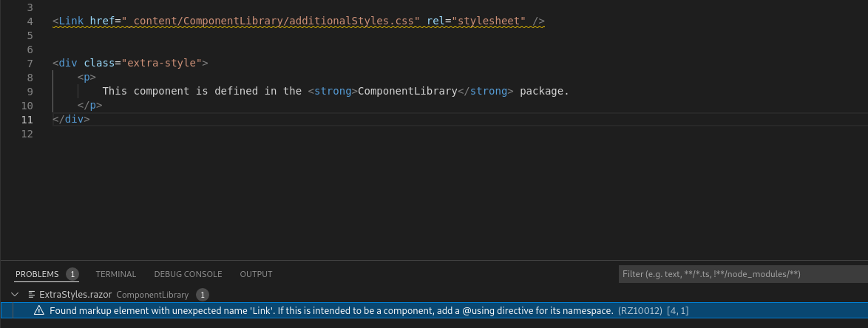Collapse the ExtraStyles.razor problems group chevron
This screenshot has height=328, width=868.
click(15, 295)
